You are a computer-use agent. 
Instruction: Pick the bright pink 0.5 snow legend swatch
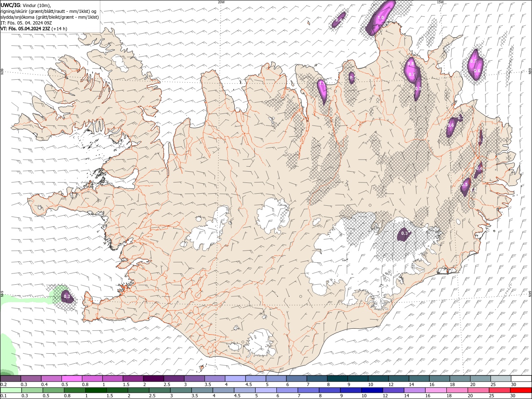[x=71, y=379]
